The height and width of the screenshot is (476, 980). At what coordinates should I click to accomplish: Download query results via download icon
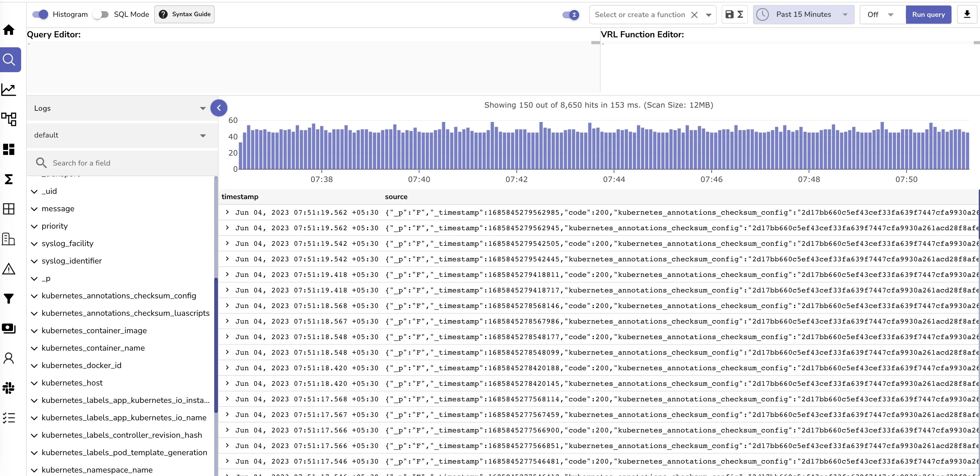968,15
